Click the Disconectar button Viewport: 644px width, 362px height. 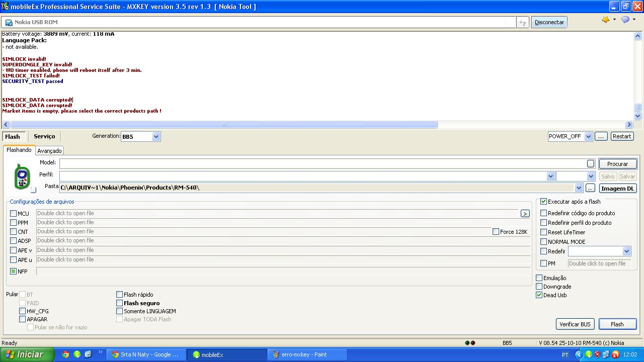pos(549,22)
